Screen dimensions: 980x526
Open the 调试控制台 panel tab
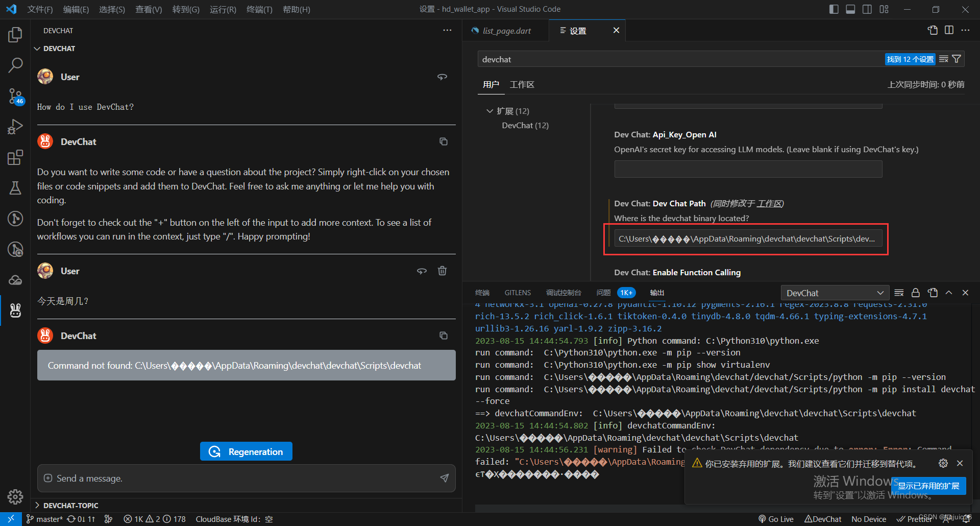tap(563, 293)
